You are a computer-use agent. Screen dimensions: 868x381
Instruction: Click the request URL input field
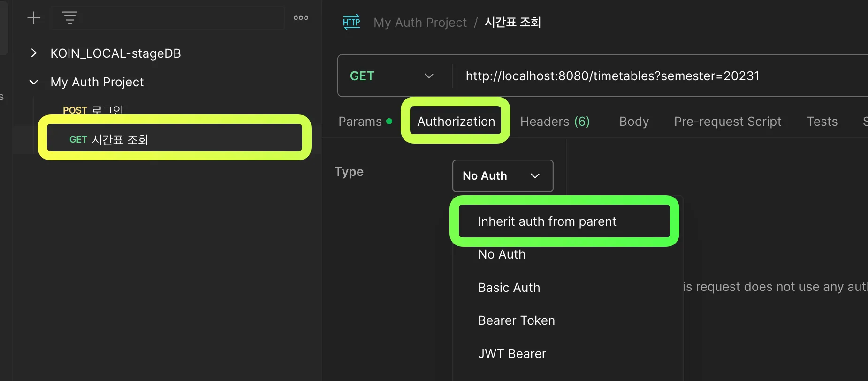pyautogui.click(x=657, y=76)
